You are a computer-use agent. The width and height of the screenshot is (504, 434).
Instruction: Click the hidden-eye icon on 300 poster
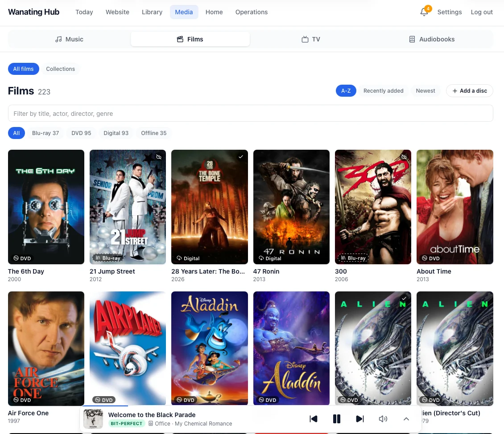404,157
